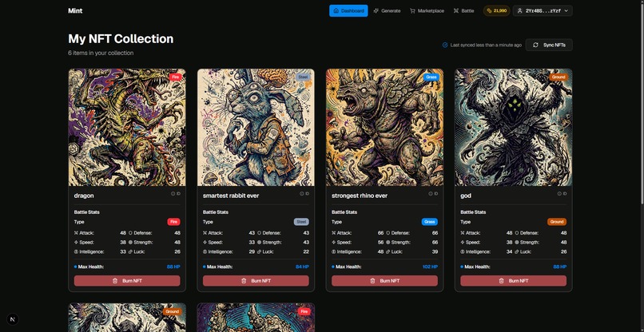This screenshot has height=332, width=644.
Task: Open the bottom-row Ground NFT thumbnail
Action: pyautogui.click(x=127, y=318)
